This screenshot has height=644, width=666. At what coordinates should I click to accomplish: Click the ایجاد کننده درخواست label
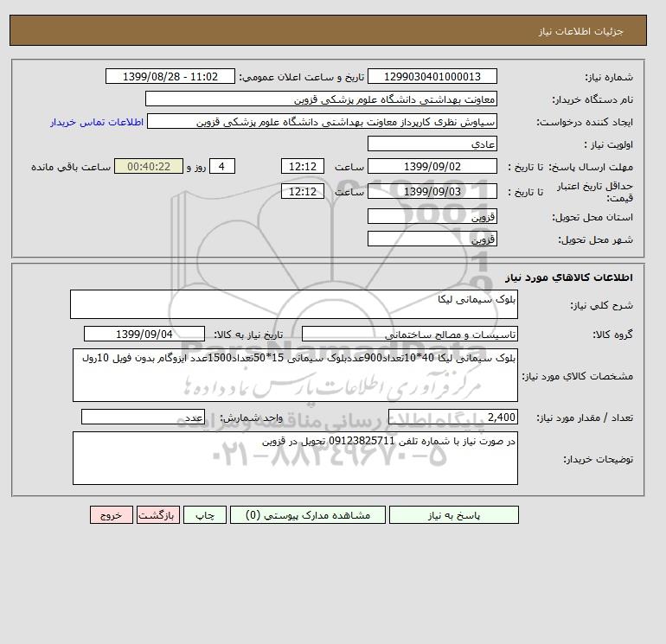coord(585,122)
